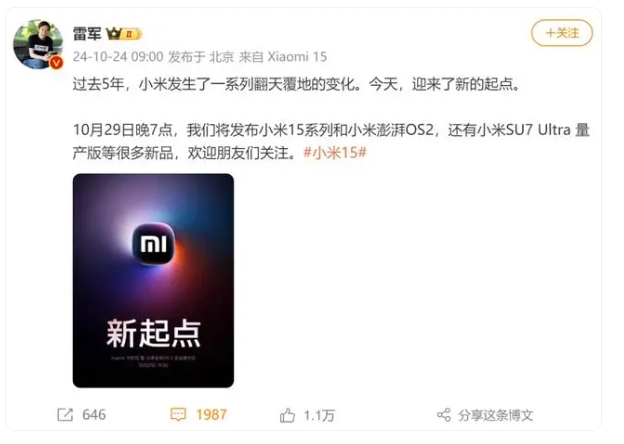
Task: Click the repost count 646
Action: click(94, 415)
